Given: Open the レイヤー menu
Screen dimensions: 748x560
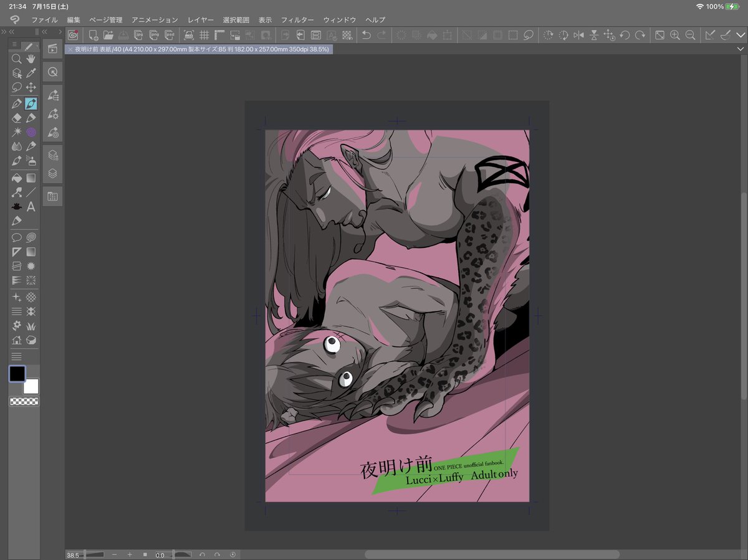Looking at the screenshot, I should point(201,20).
